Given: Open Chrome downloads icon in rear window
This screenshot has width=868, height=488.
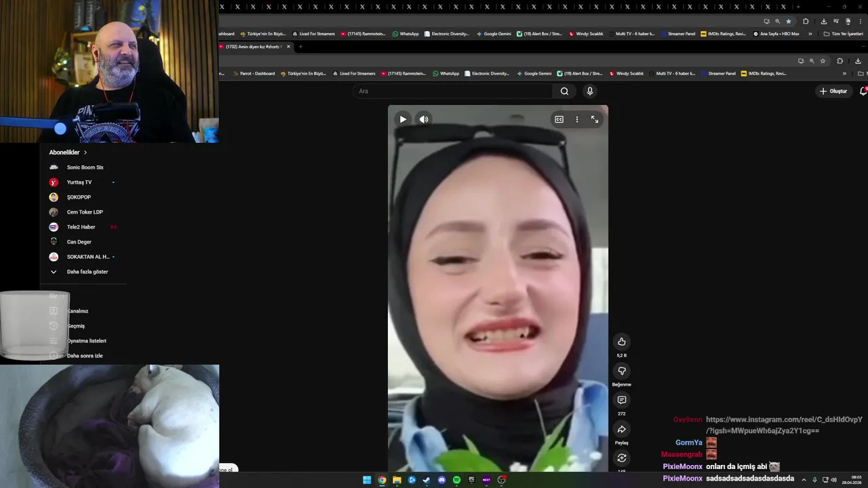Looking at the screenshot, I should tap(823, 21).
